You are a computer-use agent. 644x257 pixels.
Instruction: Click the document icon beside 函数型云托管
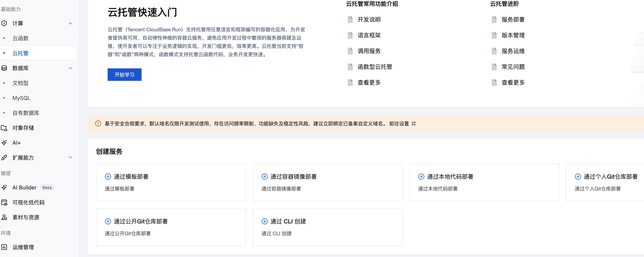point(350,67)
